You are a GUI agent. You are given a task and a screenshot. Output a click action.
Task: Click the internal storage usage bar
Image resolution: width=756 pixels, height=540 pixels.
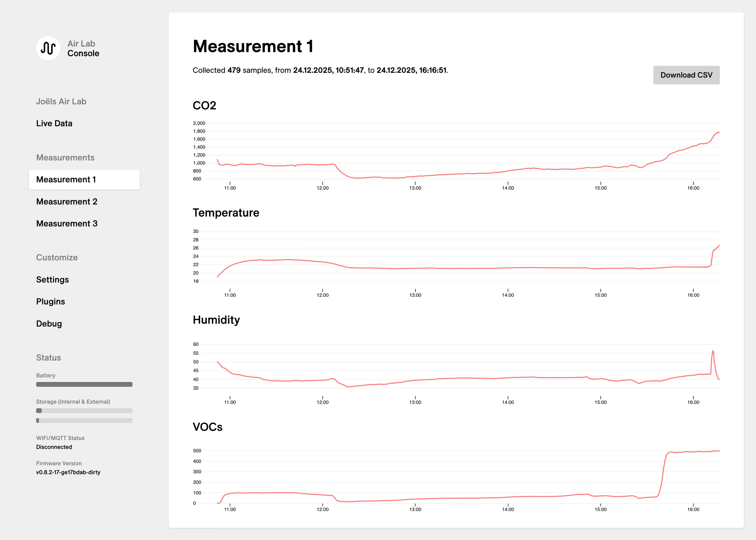click(x=84, y=411)
